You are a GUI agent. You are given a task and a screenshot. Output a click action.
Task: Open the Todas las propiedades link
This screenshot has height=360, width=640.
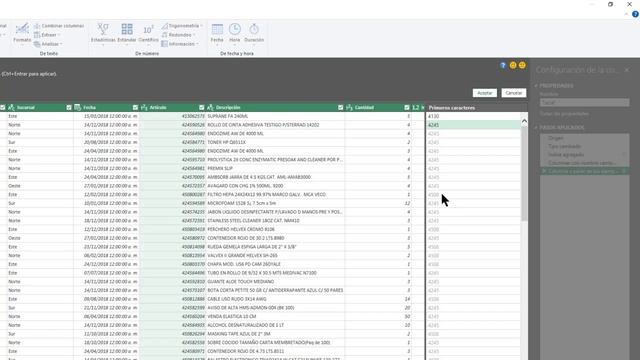[x=564, y=114]
